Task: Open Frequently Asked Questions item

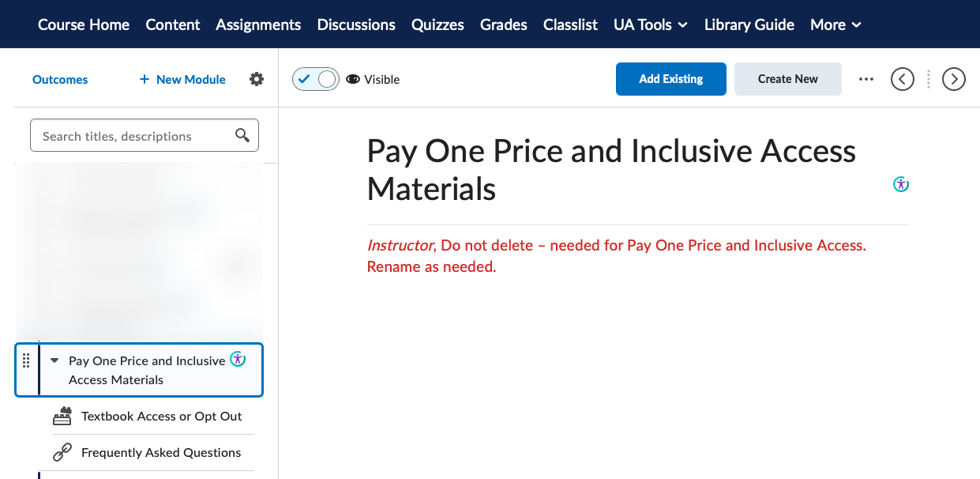Action: point(161,452)
